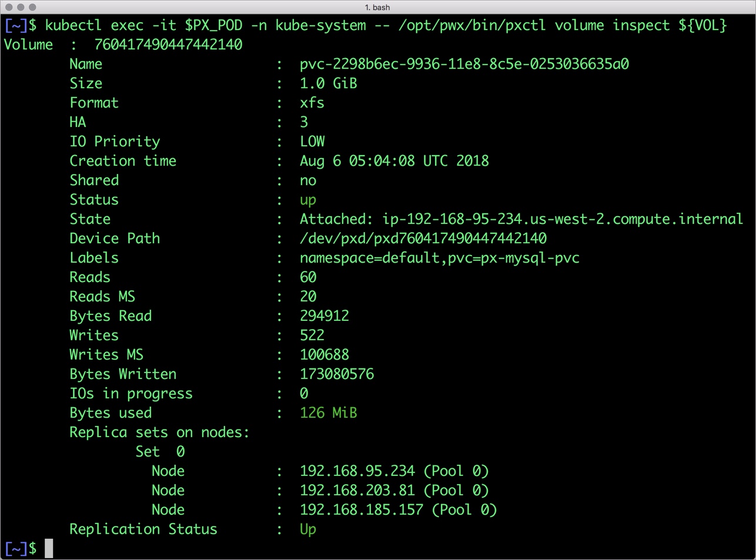Click the /dev/pxd device path value
Image resolution: width=756 pixels, height=560 pixels.
pyautogui.click(x=423, y=239)
